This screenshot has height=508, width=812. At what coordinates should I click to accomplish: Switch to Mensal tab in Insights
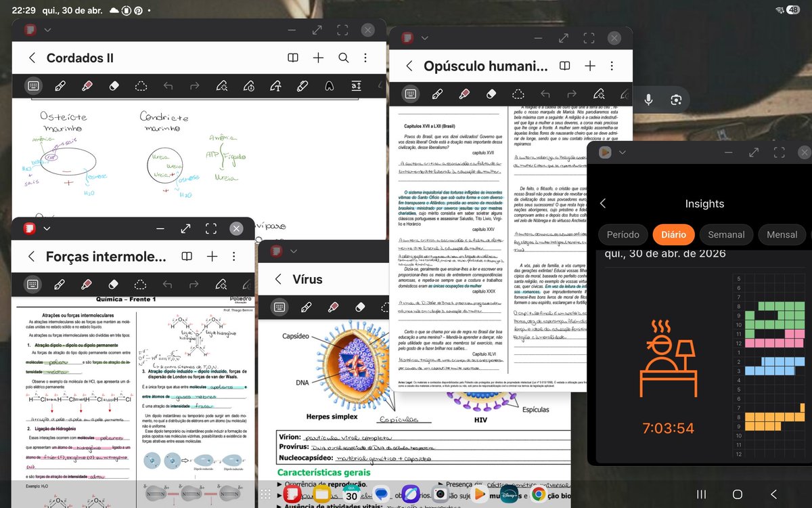pyautogui.click(x=782, y=235)
